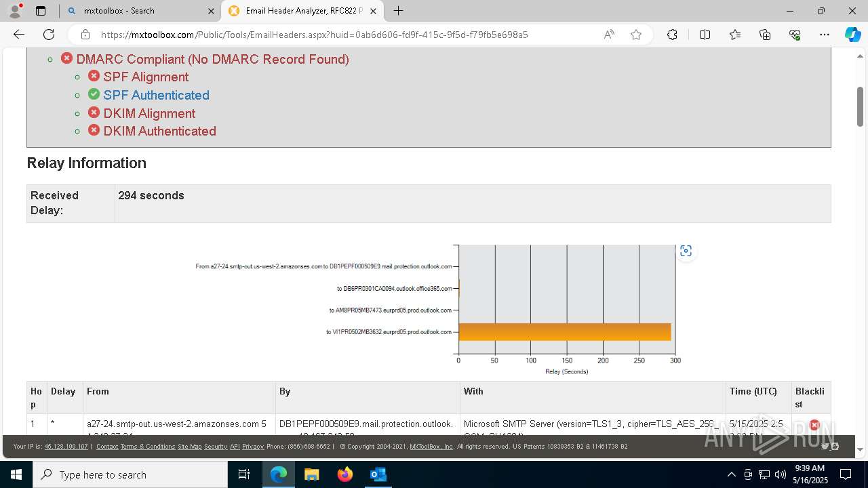Click the page vertical scrollbar thumb

point(861,106)
